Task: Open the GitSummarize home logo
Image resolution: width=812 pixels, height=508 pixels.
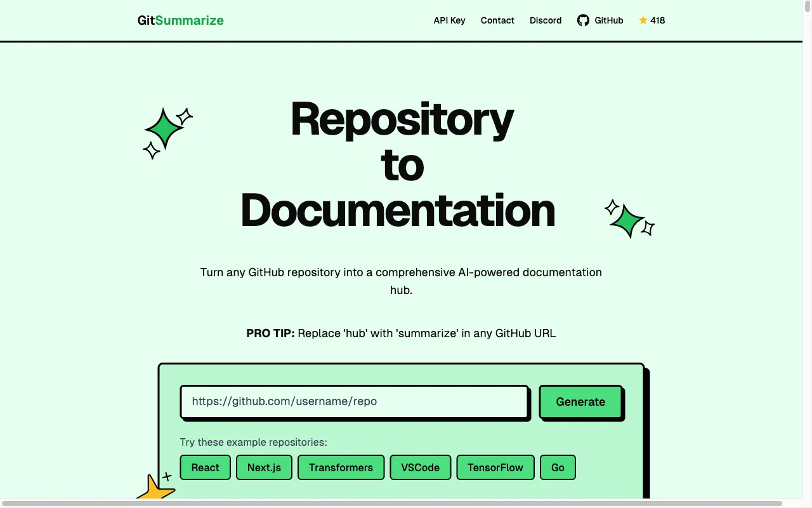Action: point(181,20)
